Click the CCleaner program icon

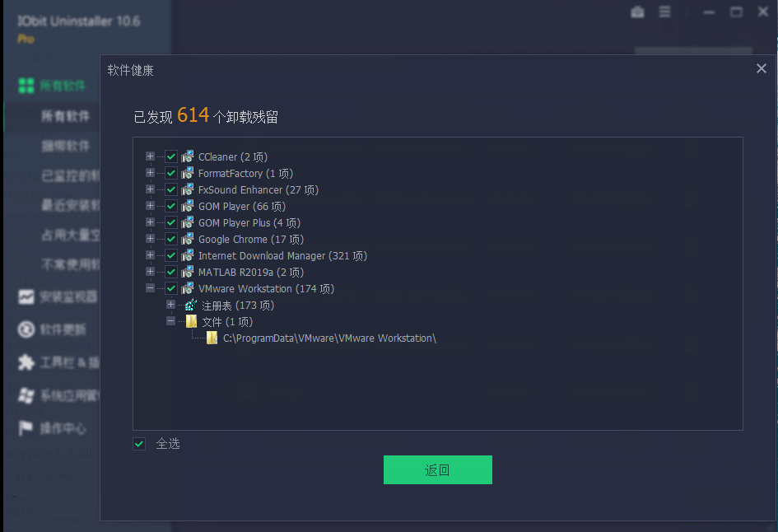pos(188,156)
